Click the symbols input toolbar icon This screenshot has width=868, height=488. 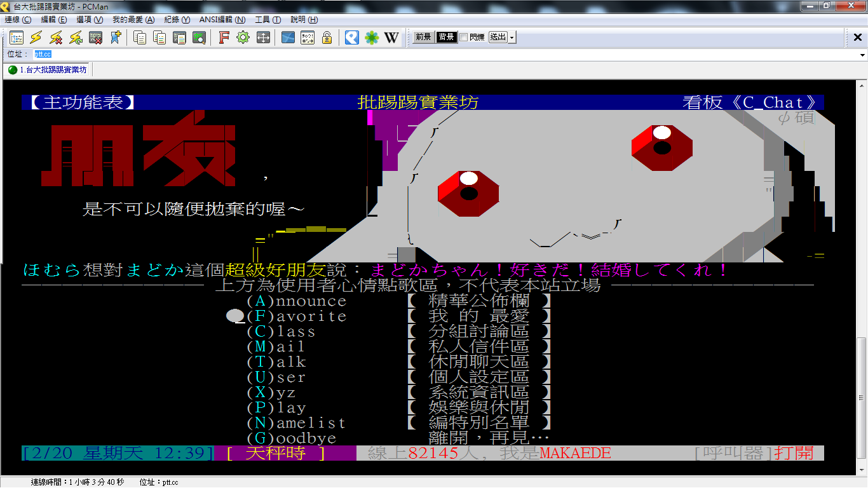pos(308,37)
